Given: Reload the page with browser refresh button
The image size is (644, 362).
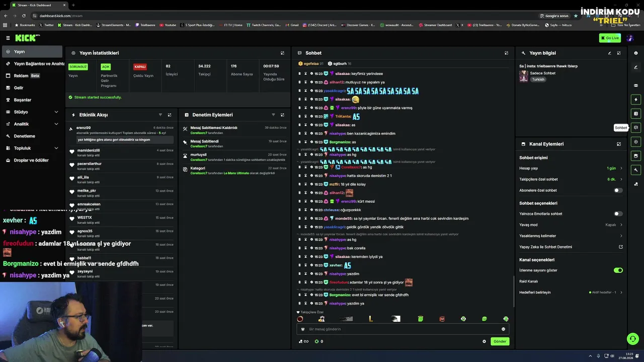Looking at the screenshot, I should 24,16.
